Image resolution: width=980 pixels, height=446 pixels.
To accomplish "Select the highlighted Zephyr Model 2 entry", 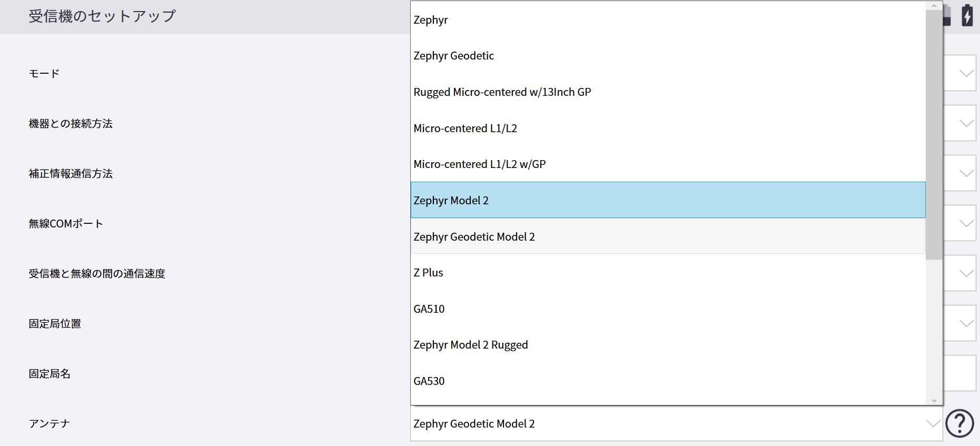I will [x=451, y=201].
